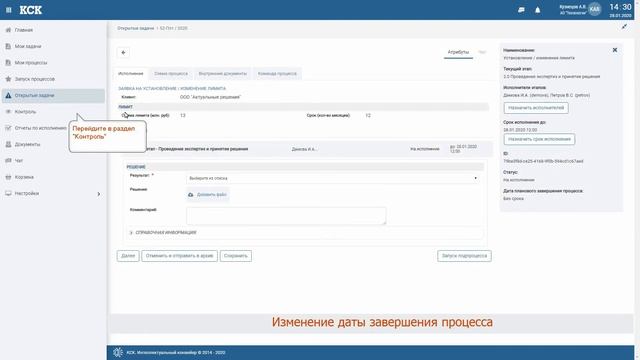
Task: Click the chart icon of Отчеты по исполнению
Action: coord(8,128)
